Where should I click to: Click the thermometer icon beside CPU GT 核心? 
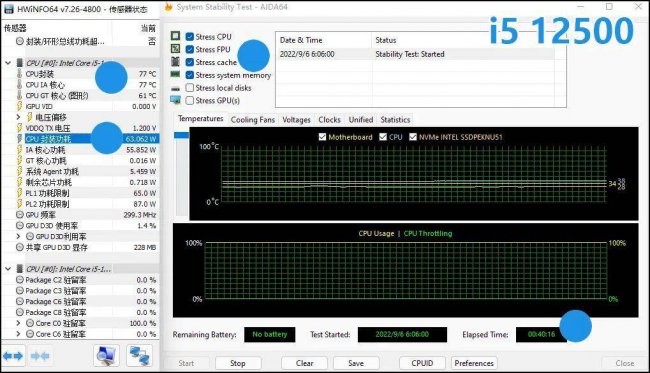19,95
